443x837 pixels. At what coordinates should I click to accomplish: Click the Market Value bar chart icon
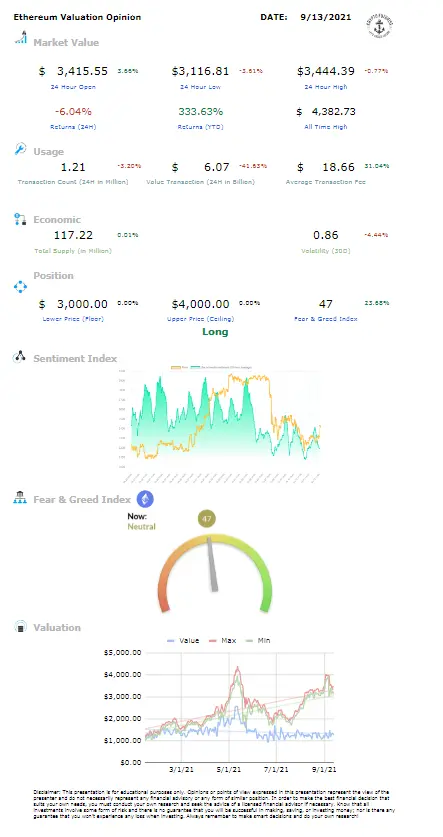point(21,37)
